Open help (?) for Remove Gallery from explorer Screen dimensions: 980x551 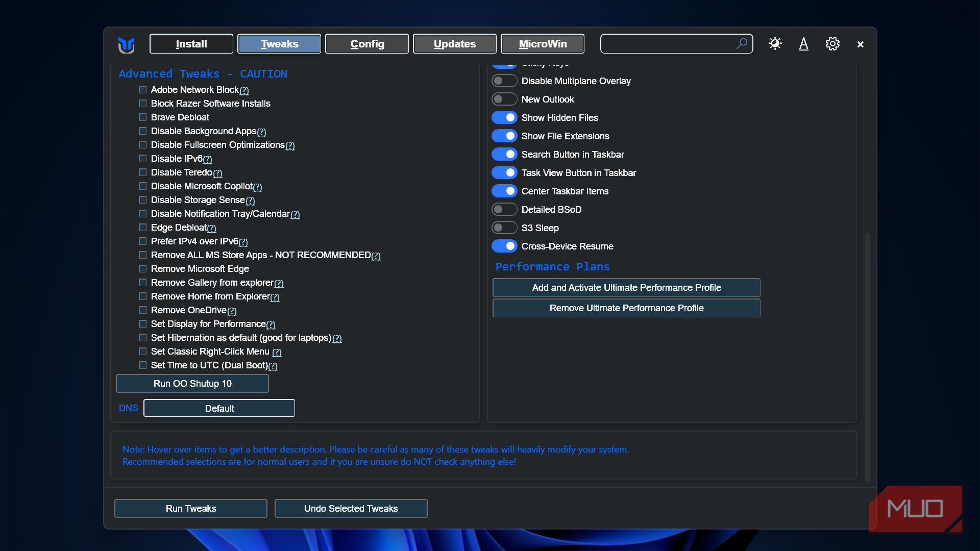(x=279, y=283)
